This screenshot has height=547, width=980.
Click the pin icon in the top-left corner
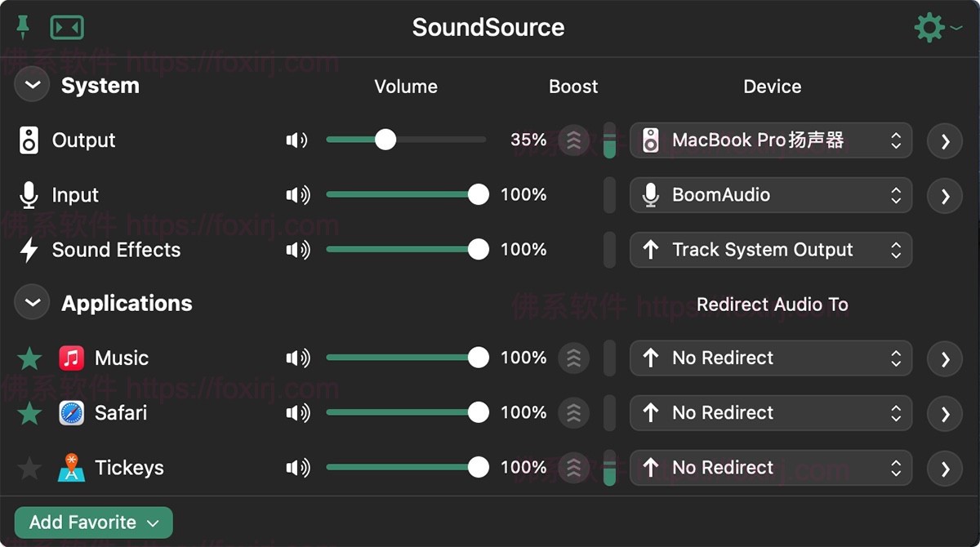coord(23,27)
